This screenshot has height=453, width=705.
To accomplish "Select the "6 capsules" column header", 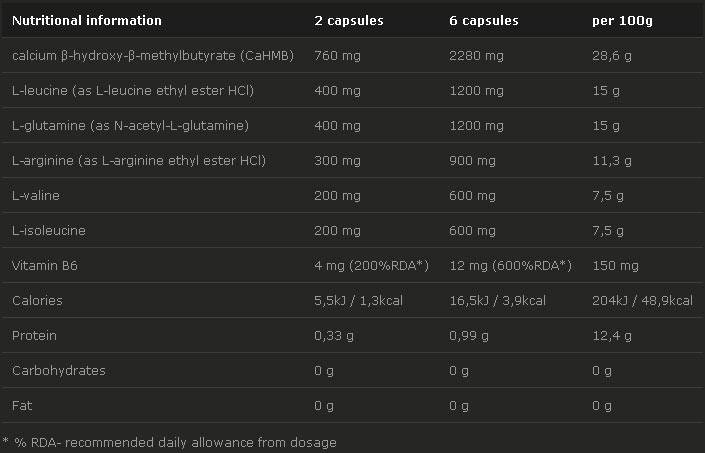I will point(485,20).
